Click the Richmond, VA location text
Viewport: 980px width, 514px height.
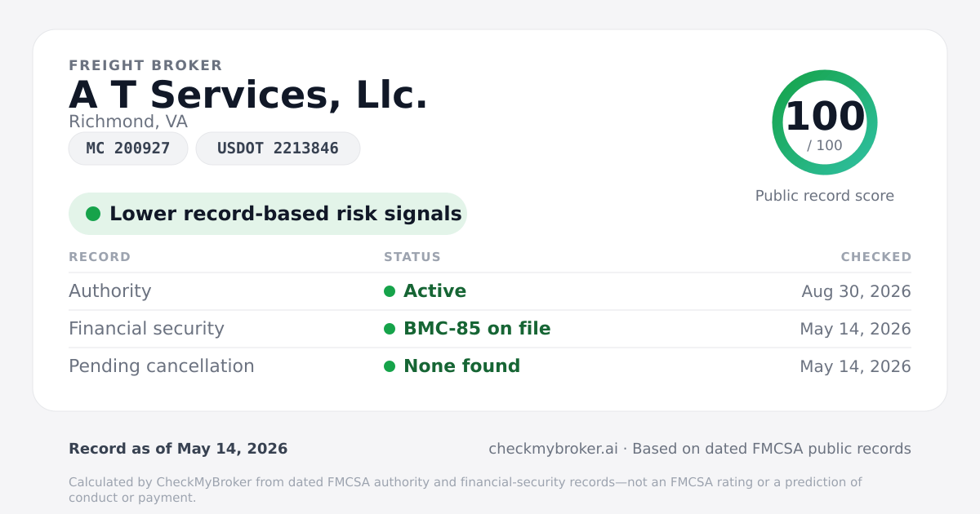pyautogui.click(x=128, y=122)
